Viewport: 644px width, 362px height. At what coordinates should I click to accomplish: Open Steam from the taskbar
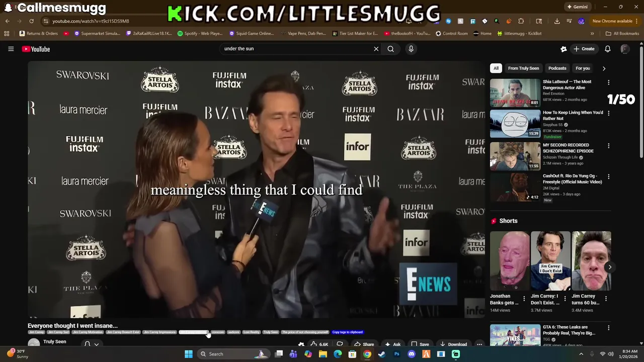[x=382, y=354]
